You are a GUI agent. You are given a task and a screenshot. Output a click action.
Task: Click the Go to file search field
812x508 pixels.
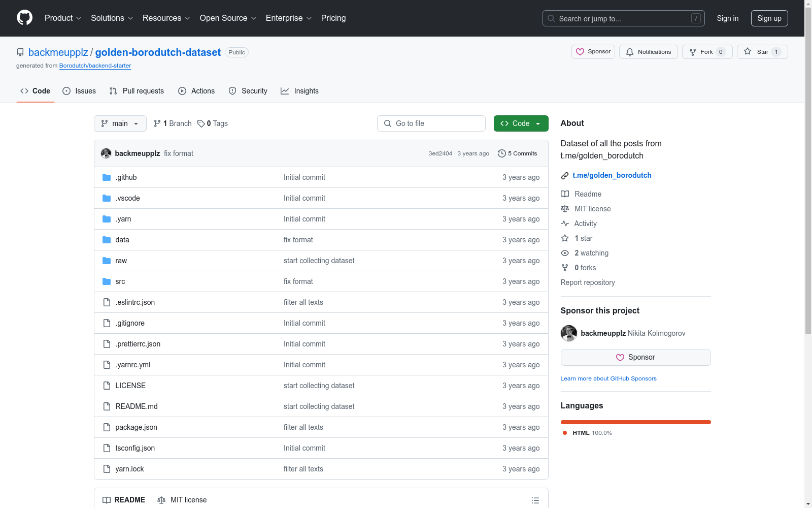(x=431, y=123)
